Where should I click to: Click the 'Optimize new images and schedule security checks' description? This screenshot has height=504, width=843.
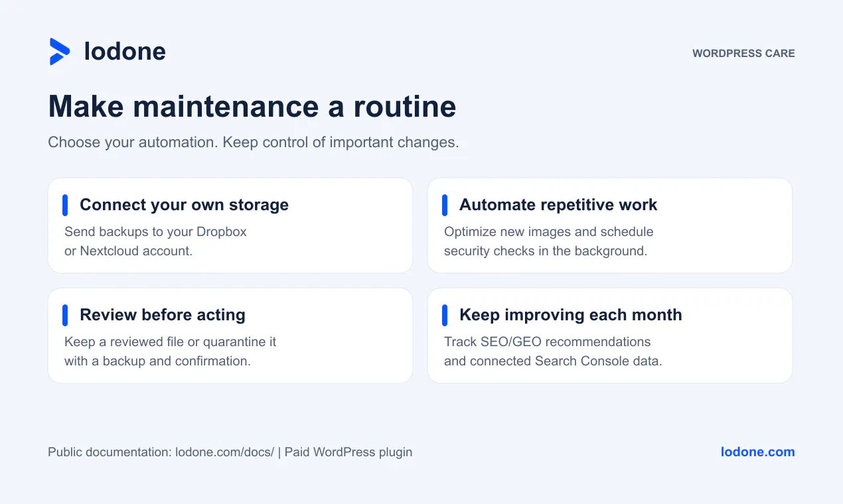pos(549,241)
